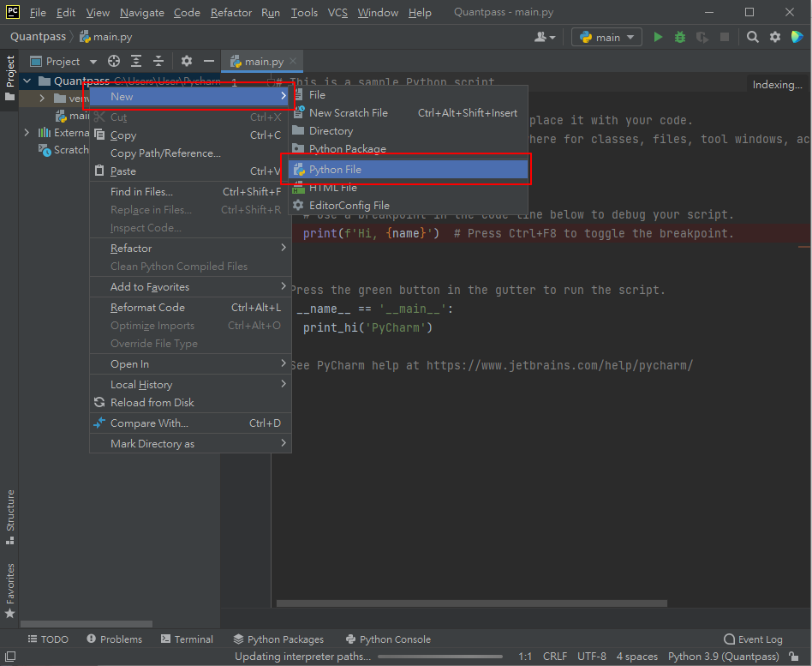Click Python 3.9 (Quantpass) interpreter widget
The image size is (812, 666).
coord(723,657)
